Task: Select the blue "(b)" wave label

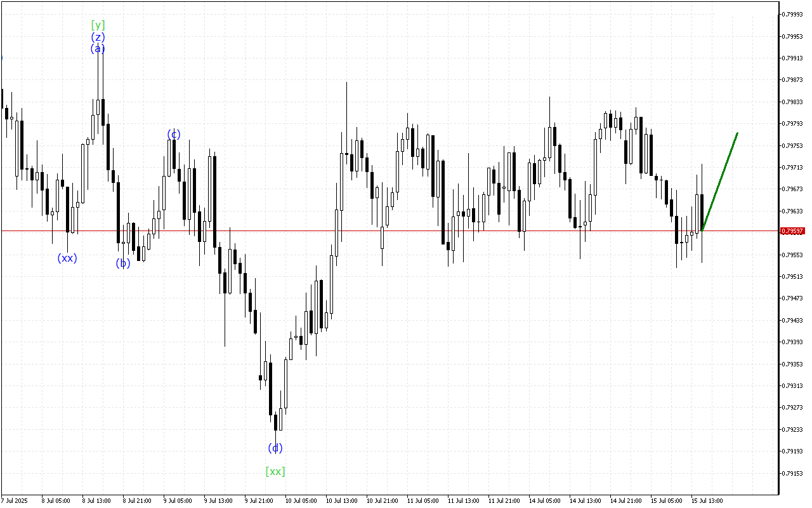Action: [122, 263]
